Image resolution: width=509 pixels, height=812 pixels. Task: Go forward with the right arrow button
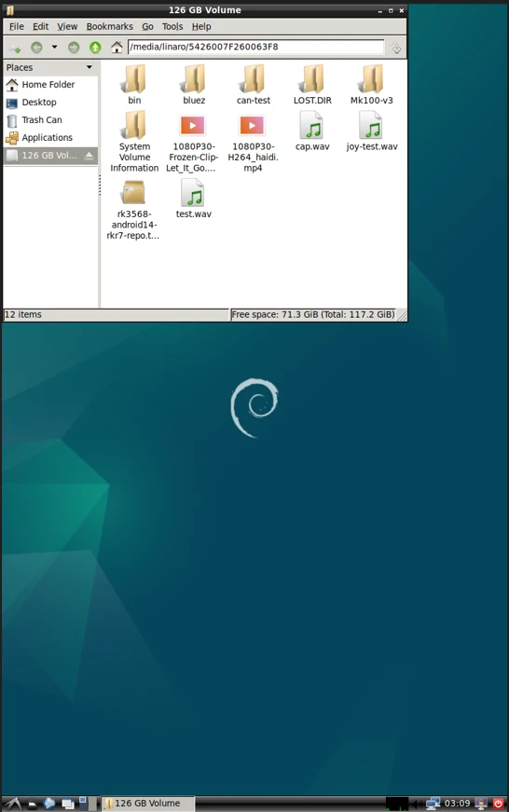(x=74, y=48)
